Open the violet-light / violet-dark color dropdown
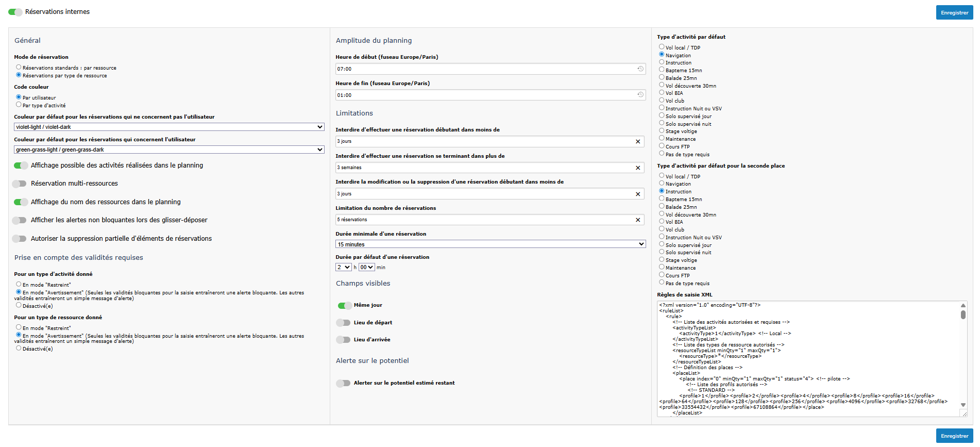980x447 pixels. pos(169,127)
